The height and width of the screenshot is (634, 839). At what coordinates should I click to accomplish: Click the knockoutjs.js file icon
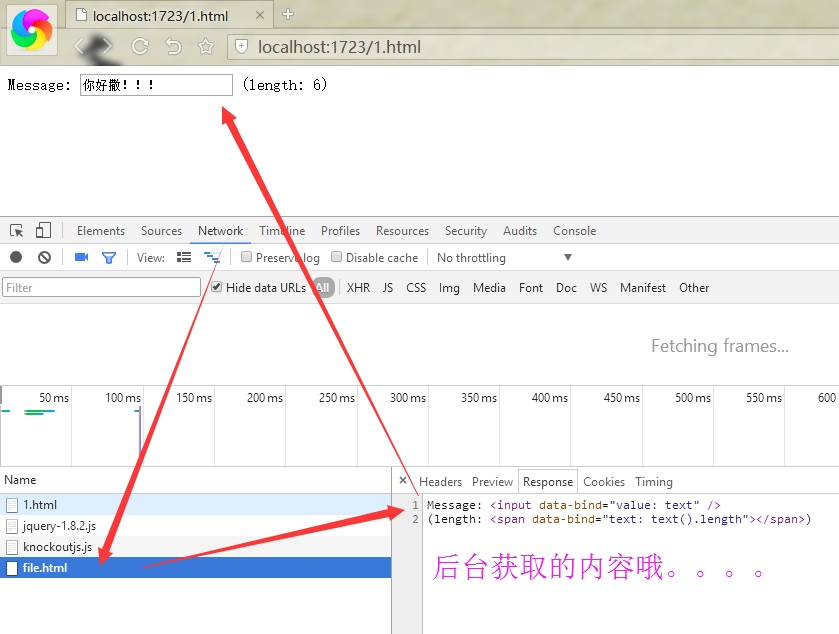click(x=12, y=547)
